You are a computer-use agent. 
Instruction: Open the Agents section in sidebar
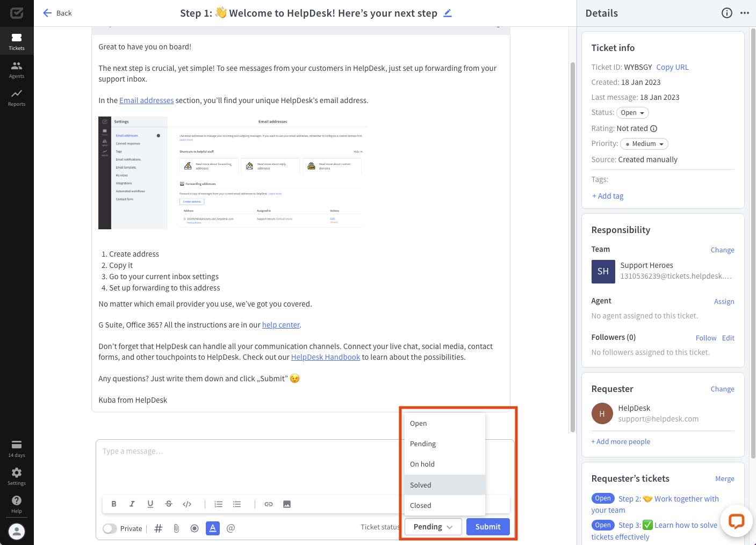tap(17, 70)
